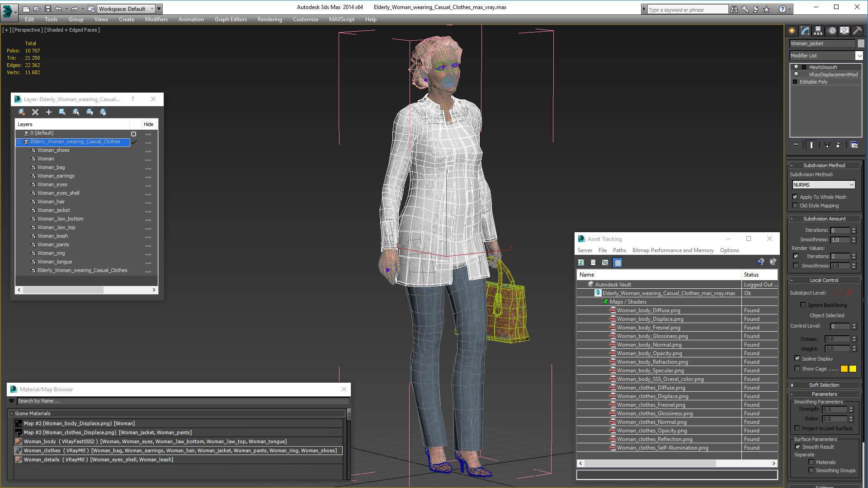Uncheck Isoline Display checkbox
Screen dimensions: 868x488
[x=797, y=358]
